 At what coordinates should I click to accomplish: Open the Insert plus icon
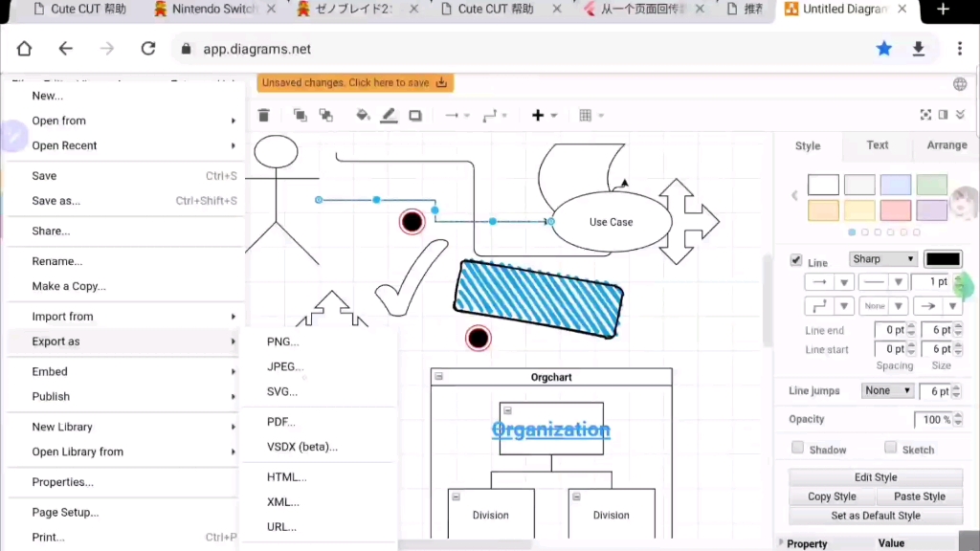[536, 115]
